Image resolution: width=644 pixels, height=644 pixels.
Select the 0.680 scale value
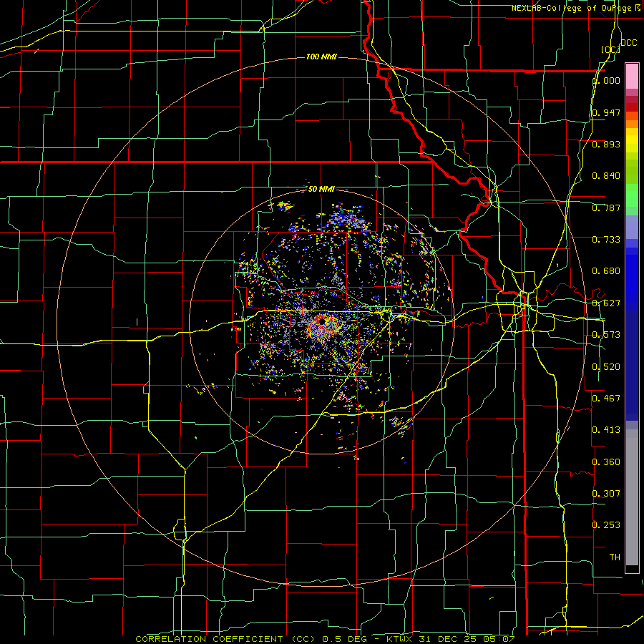click(x=606, y=271)
